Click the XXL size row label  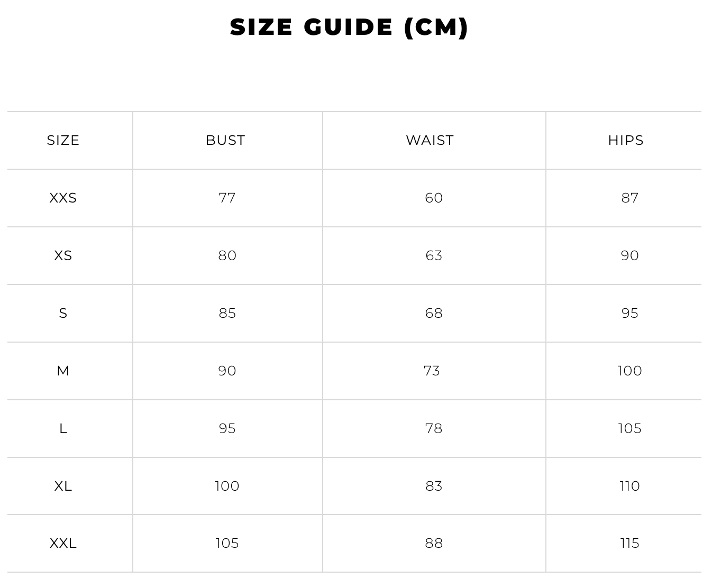click(x=63, y=543)
